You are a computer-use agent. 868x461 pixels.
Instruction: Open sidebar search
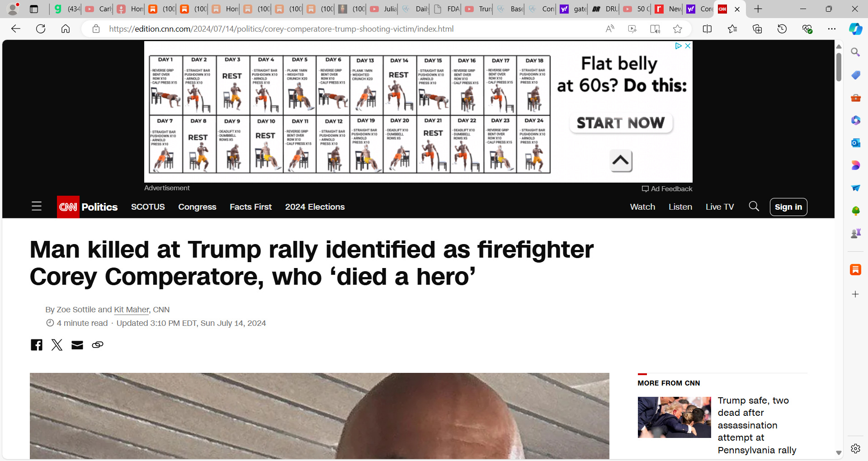855,52
